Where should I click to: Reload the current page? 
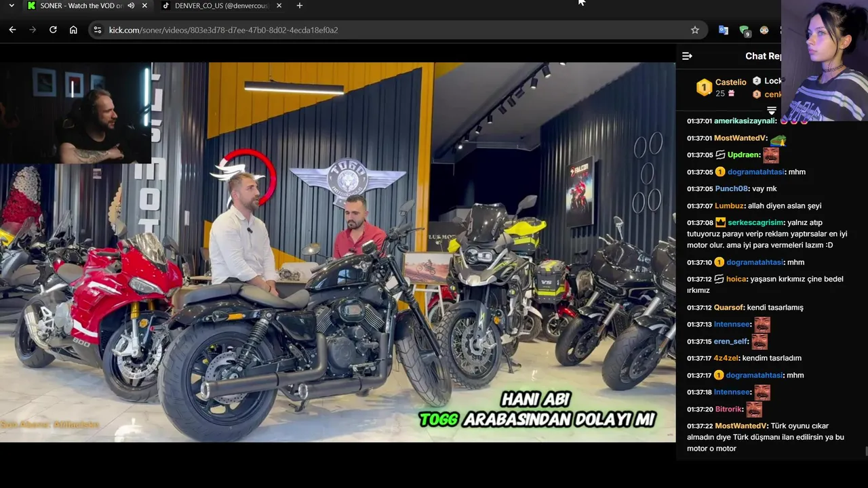click(x=53, y=30)
